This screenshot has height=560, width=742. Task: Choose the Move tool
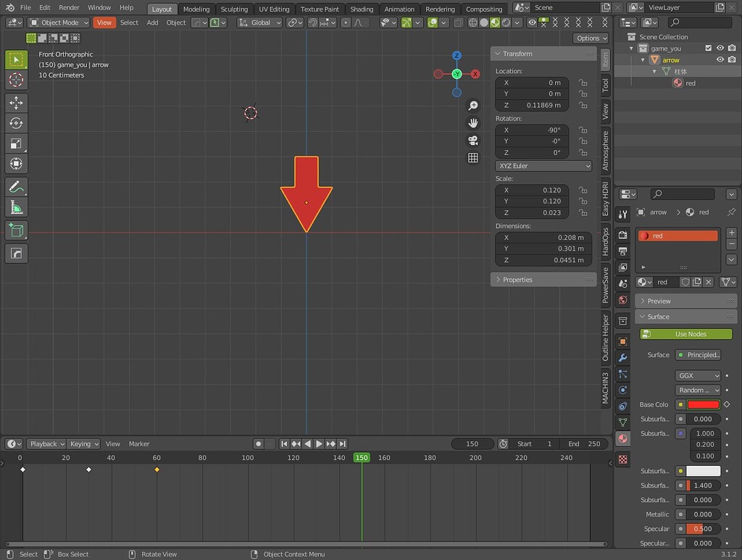16,103
